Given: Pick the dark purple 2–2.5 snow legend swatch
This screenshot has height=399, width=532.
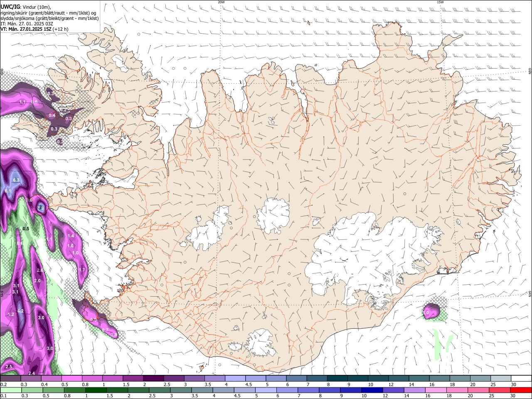Looking at the screenshot, I should tap(153, 379).
